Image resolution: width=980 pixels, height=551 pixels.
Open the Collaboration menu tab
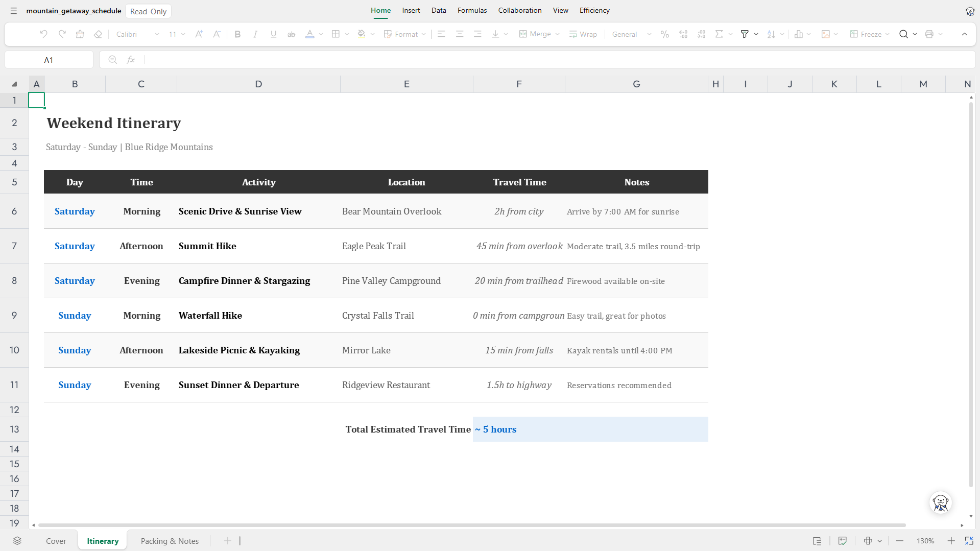(520, 10)
